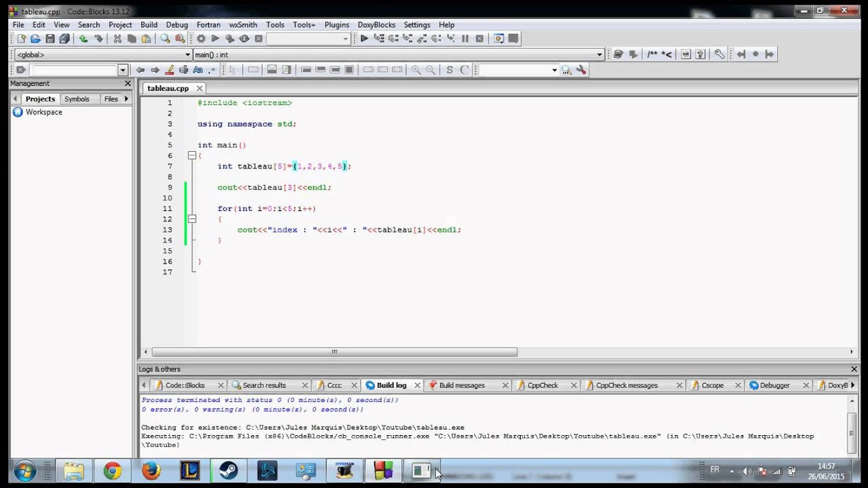Open DoxyBlocks preferences wrench icon
868x488 pixels.
[719, 54]
